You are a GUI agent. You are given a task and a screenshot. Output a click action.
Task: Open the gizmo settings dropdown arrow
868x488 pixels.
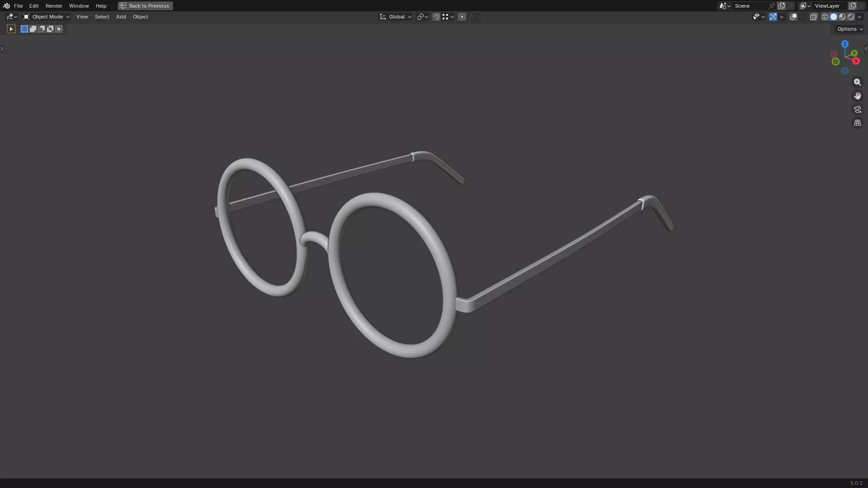782,17
